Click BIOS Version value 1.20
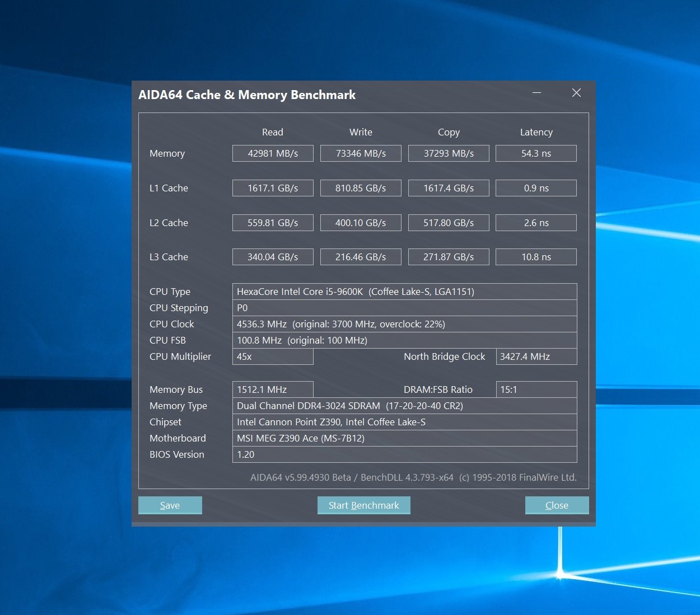 pyautogui.click(x=405, y=454)
